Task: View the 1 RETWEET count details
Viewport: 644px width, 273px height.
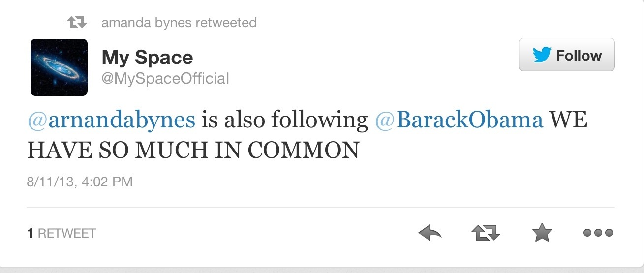Action: 61,233
